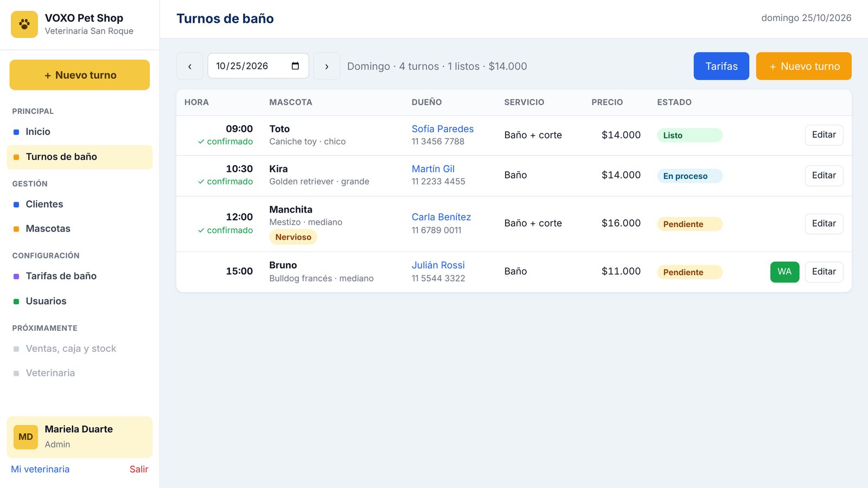This screenshot has width=868, height=488.
Task: Edit Manchita's 12:00 appointment
Action: click(x=824, y=223)
